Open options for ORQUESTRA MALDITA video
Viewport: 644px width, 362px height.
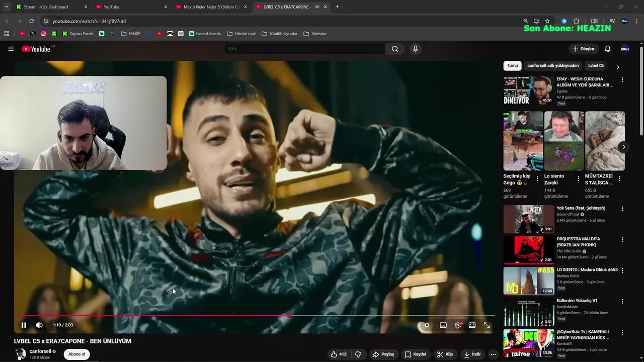pyautogui.click(x=622, y=240)
